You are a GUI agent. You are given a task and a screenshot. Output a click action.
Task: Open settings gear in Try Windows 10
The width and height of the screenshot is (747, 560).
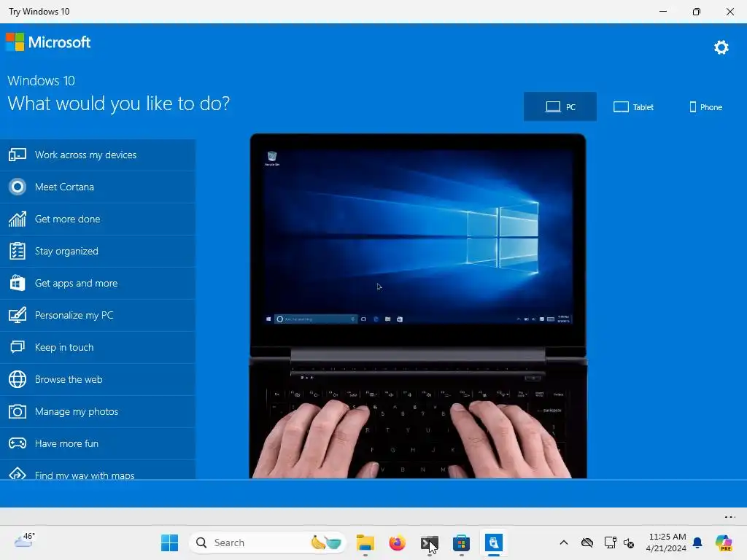click(721, 47)
